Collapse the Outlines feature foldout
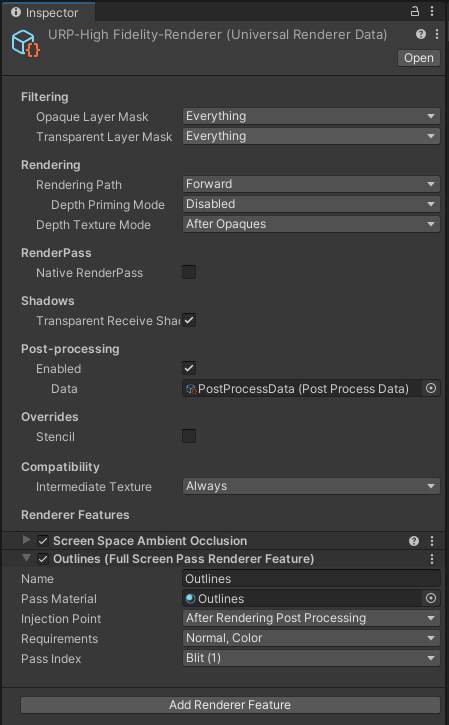This screenshot has width=449, height=725. (x=26, y=558)
